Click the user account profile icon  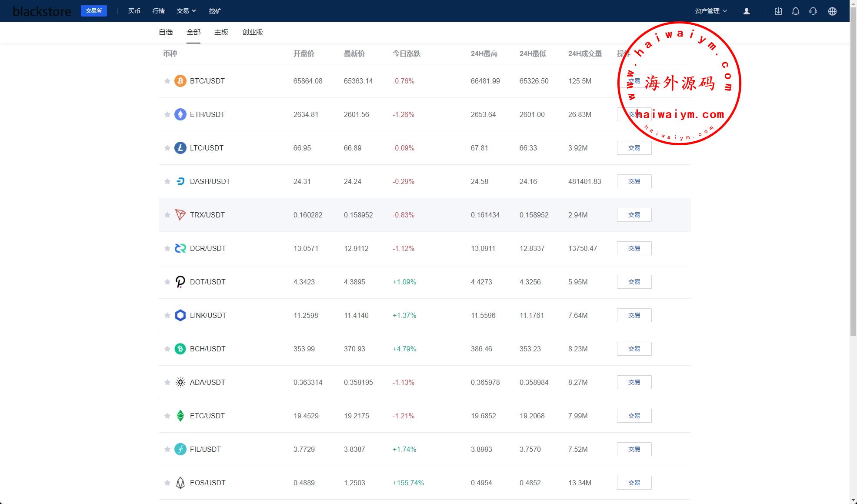[746, 11]
